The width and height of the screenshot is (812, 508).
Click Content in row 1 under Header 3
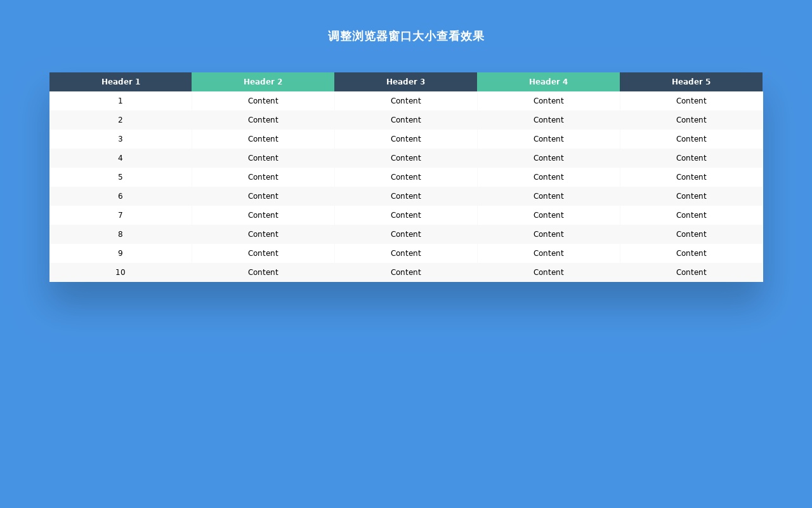click(x=406, y=101)
